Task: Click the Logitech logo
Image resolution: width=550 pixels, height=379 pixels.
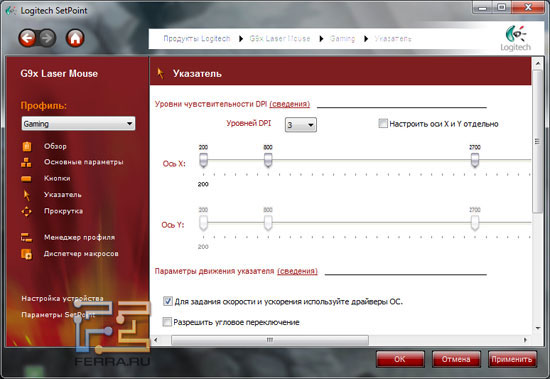Action: pos(515,38)
